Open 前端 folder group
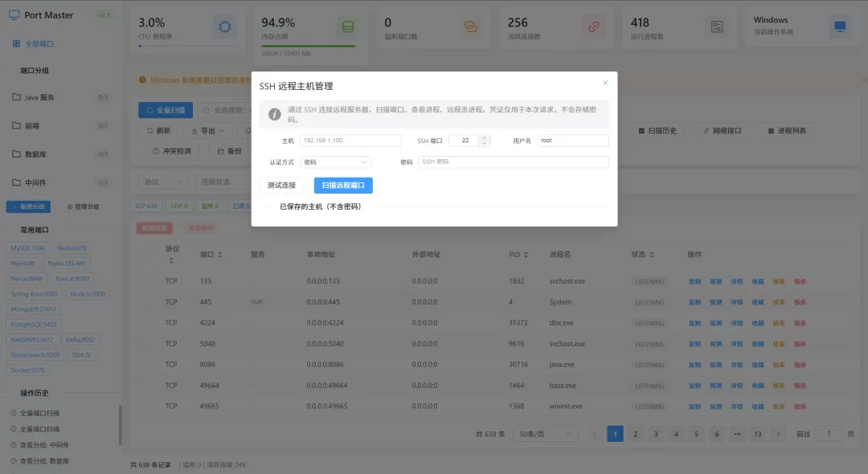Image resolution: width=868 pixels, height=474 pixels. pos(59,125)
